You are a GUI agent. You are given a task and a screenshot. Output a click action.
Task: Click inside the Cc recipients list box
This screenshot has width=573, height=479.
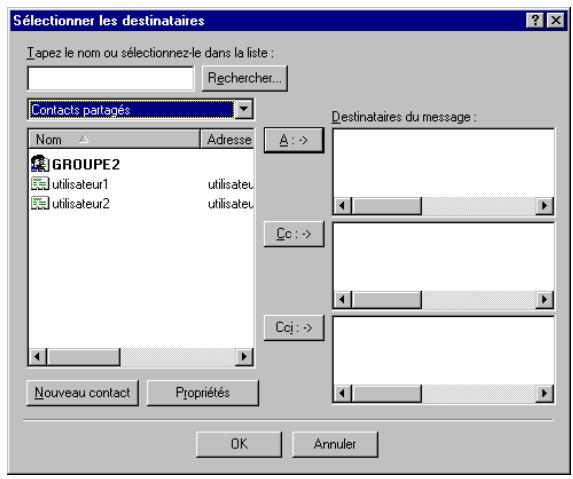pos(444,257)
